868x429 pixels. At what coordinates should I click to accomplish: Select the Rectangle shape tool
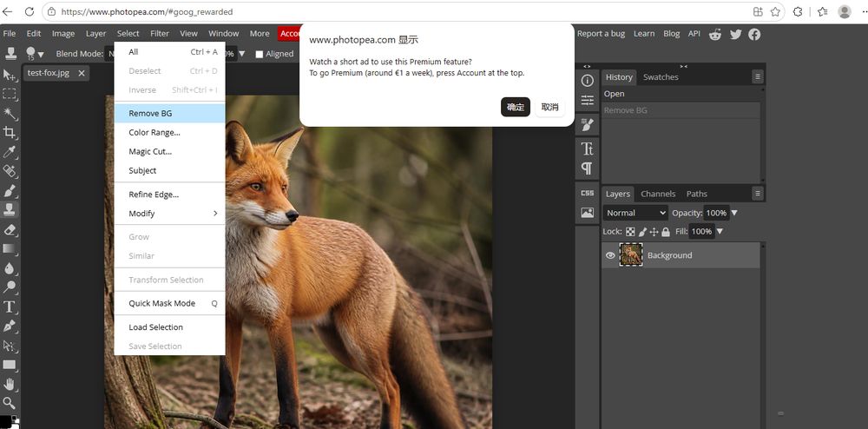click(10, 365)
